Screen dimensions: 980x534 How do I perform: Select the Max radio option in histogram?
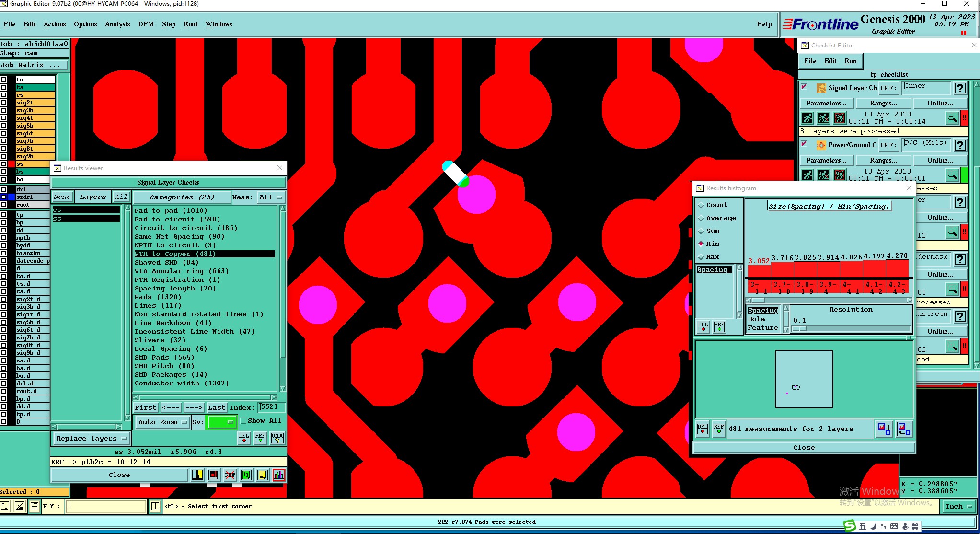pos(702,257)
